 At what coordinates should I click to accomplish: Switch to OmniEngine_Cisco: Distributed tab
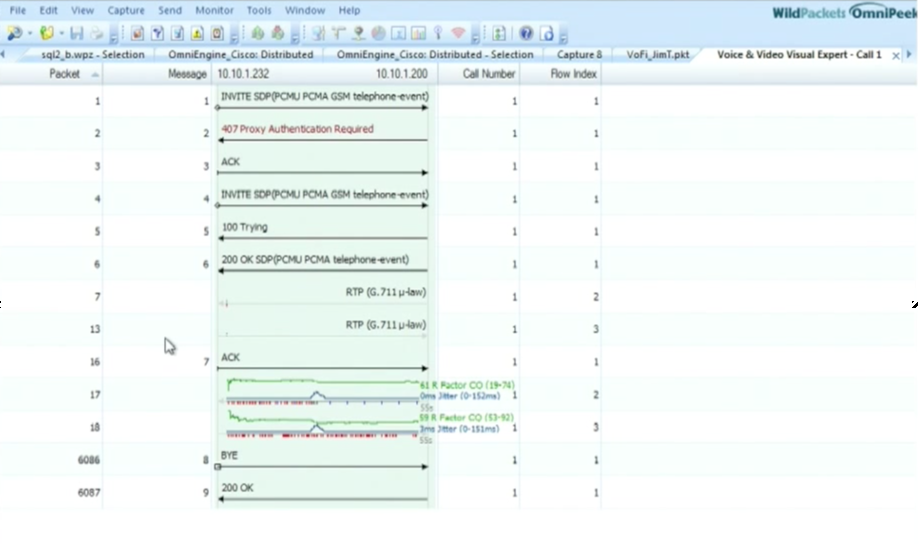(241, 54)
